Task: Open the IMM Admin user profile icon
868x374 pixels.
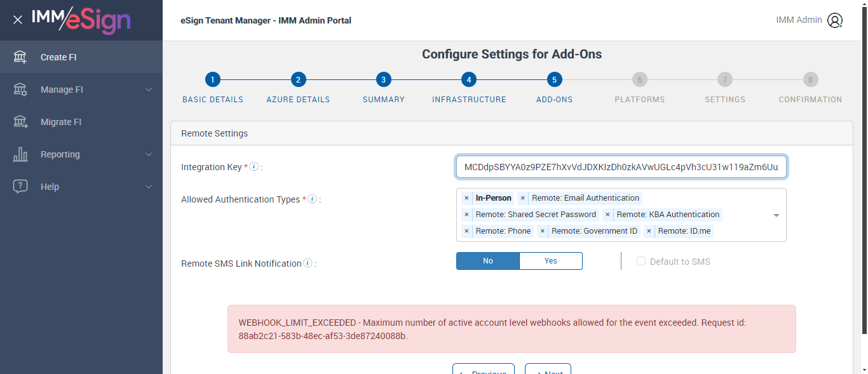Action: point(834,20)
